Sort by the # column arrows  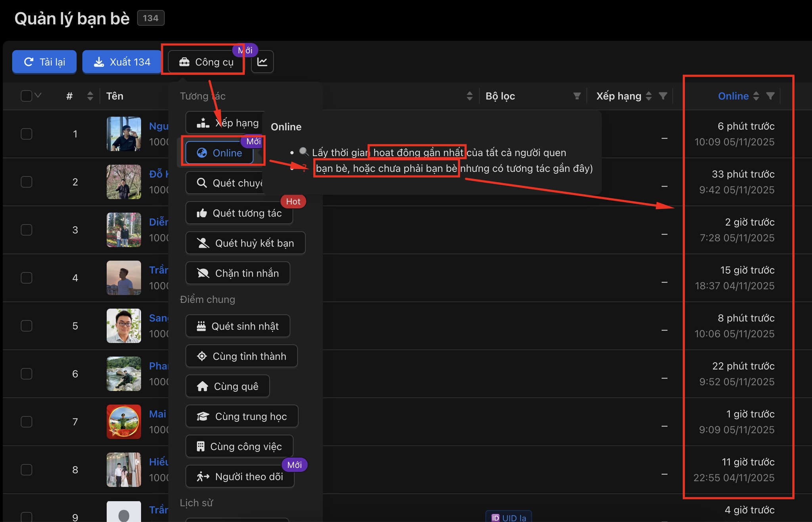tap(90, 96)
